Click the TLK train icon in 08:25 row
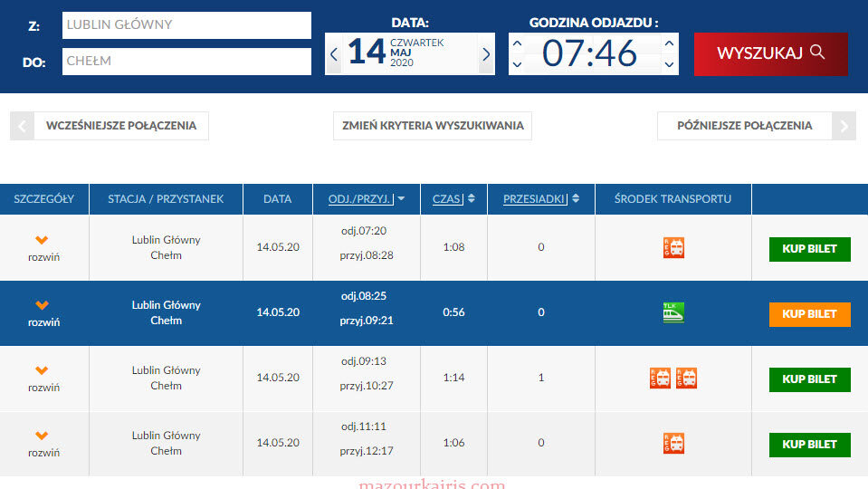868x489 pixels. (x=672, y=312)
